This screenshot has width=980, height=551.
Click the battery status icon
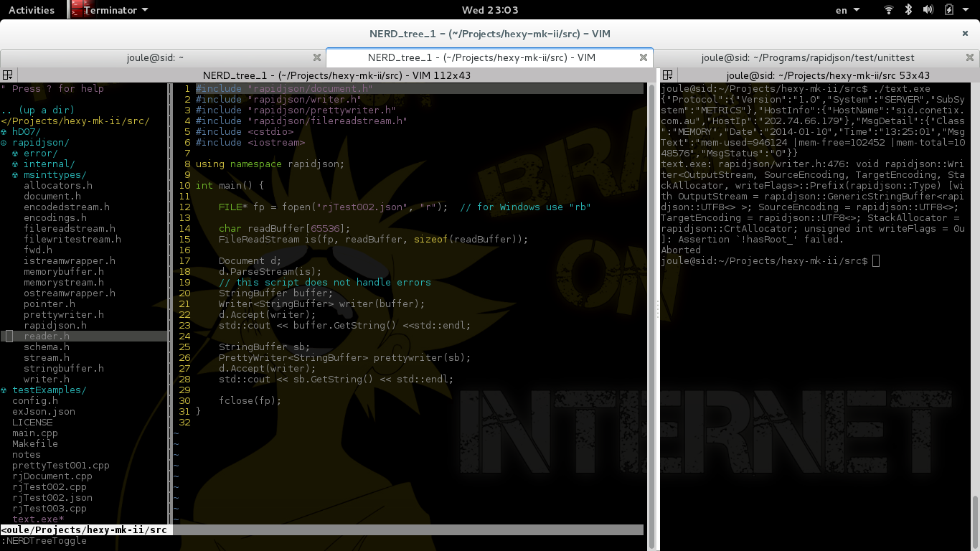[x=948, y=10]
